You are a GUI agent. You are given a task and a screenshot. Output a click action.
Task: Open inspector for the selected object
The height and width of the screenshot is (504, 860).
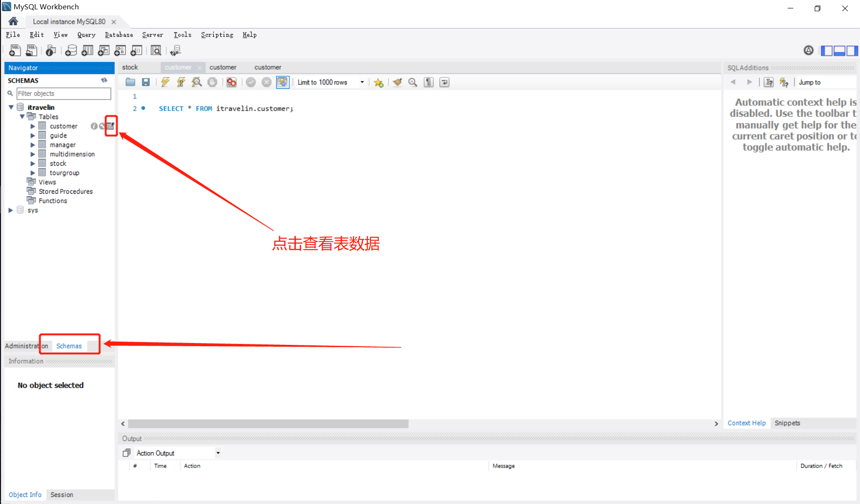[51, 50]
